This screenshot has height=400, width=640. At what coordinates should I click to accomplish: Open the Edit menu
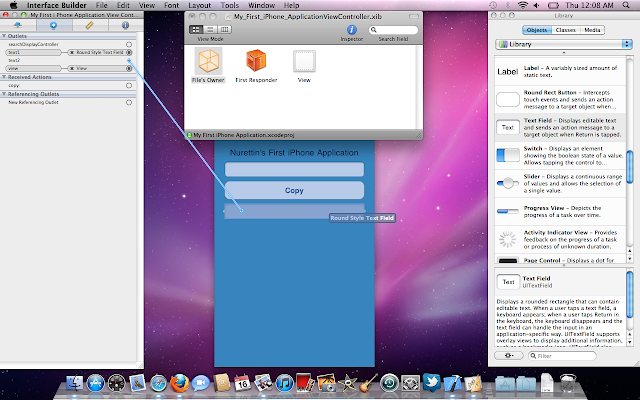[x=123, y=5]
